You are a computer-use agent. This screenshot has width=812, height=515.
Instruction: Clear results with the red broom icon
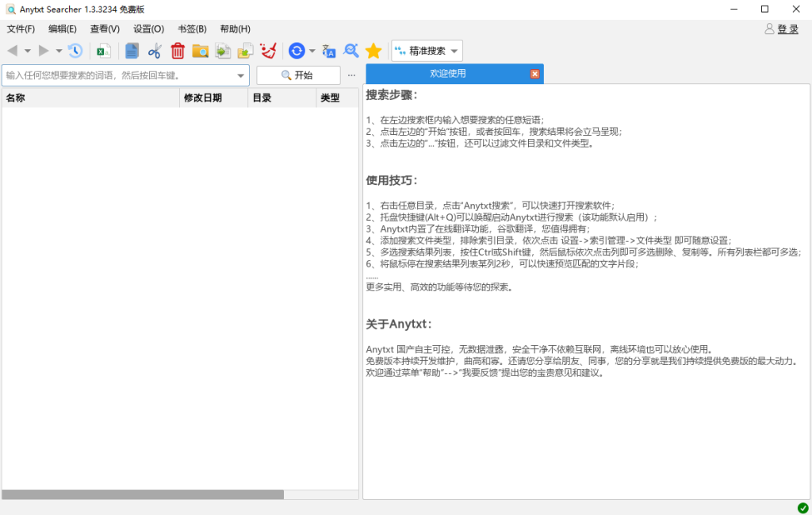(268, 51)
